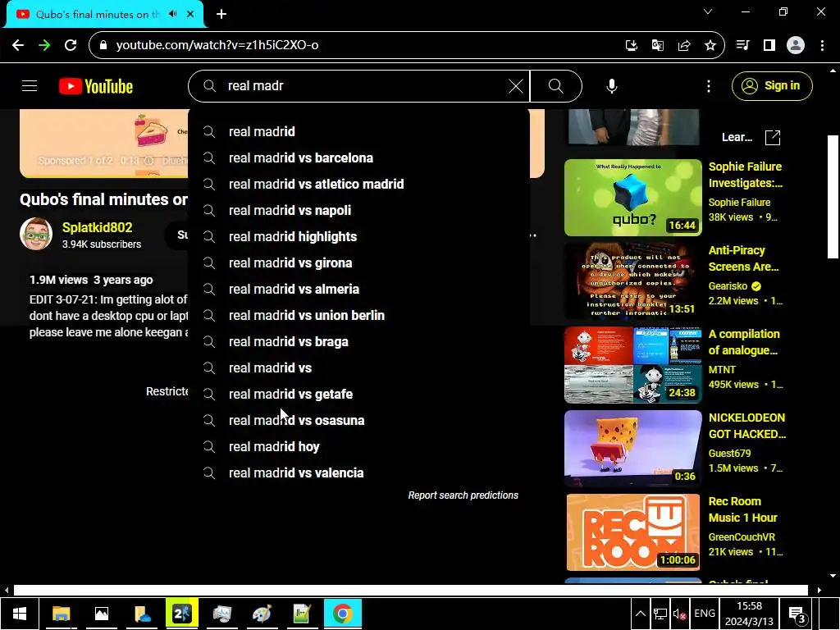Go to the YouTube home logo

[96, 86]
